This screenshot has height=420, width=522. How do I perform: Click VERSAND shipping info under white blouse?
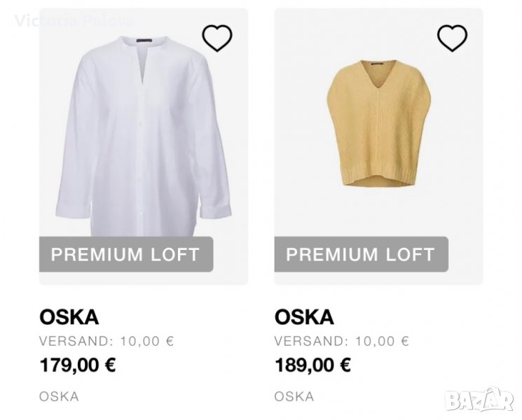(x=106, y=342)
